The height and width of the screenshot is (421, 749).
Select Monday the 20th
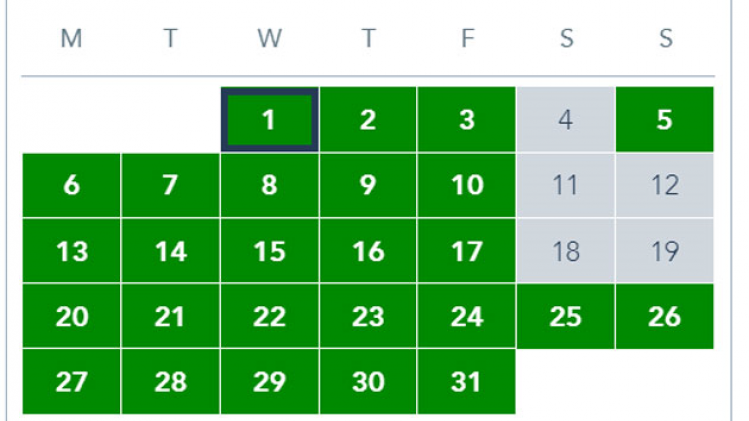[71, 317]
